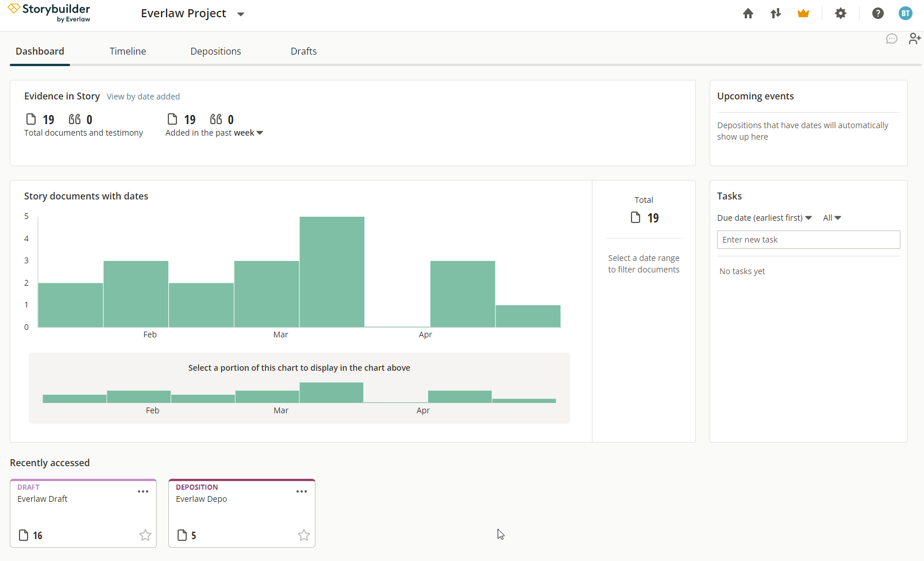Change the 'past week' time period dropdown
The height and width of the screenshot is (561, 924).
pos(248,133)
